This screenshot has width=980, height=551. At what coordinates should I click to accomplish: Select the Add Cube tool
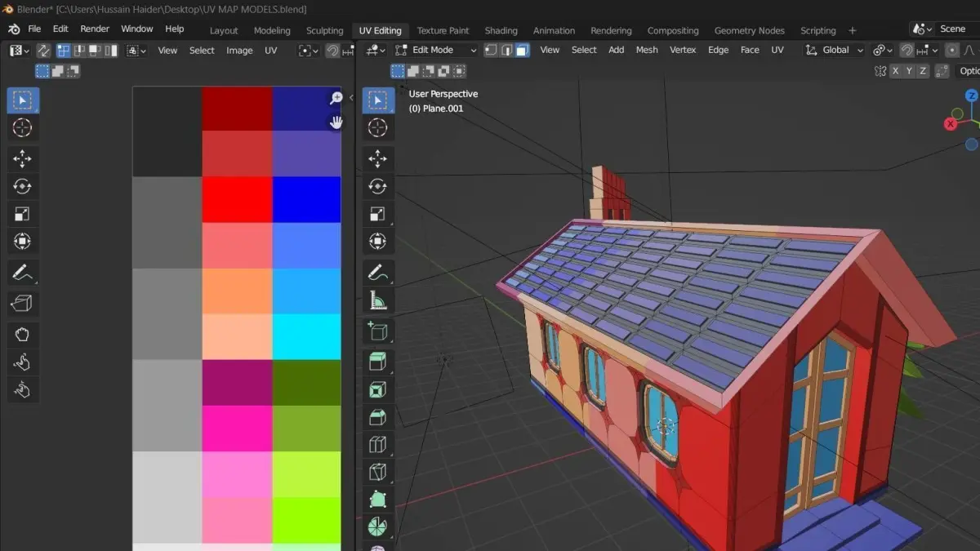pos(377,331)
